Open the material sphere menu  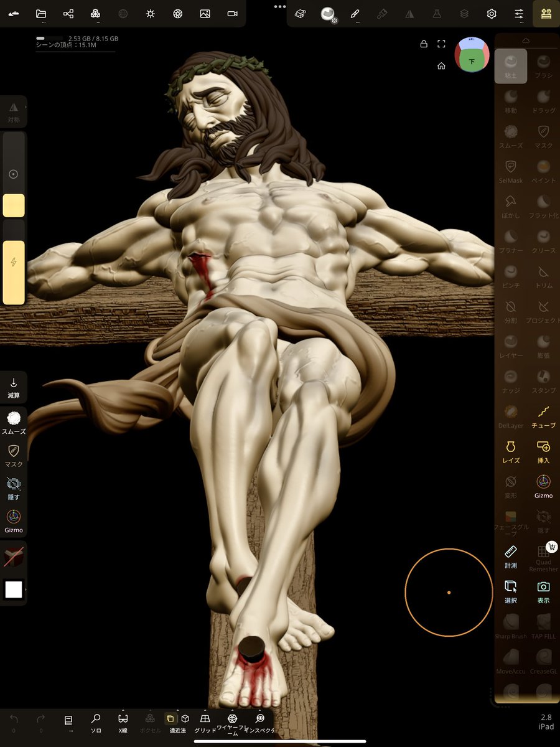[x=328, y=14]
